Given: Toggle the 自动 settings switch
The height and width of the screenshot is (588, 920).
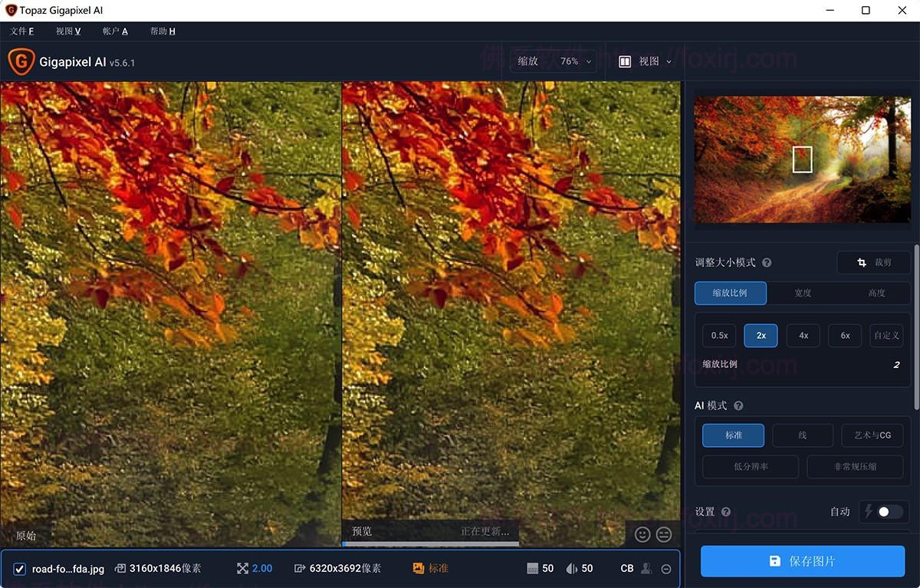Looking at the screenshot, I should (x=889, y=511).
